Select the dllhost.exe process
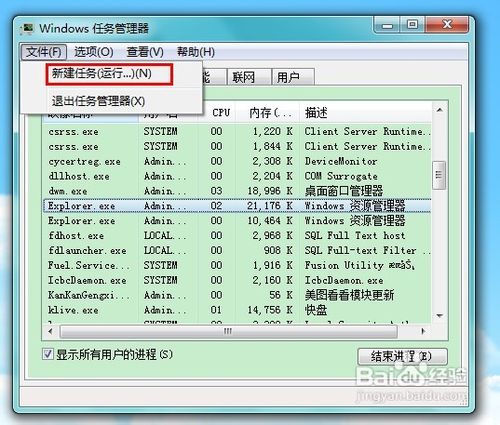This screenshot has height=425, width=500. [237, 176]
